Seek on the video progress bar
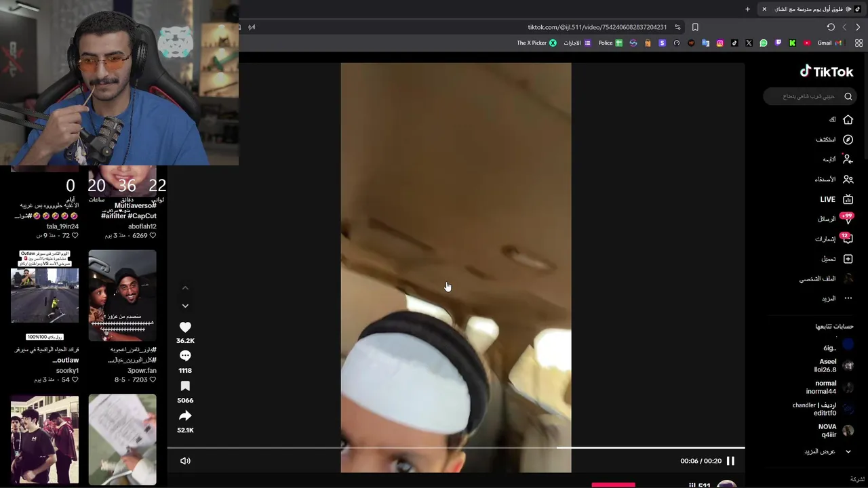 tap(456, 447)
